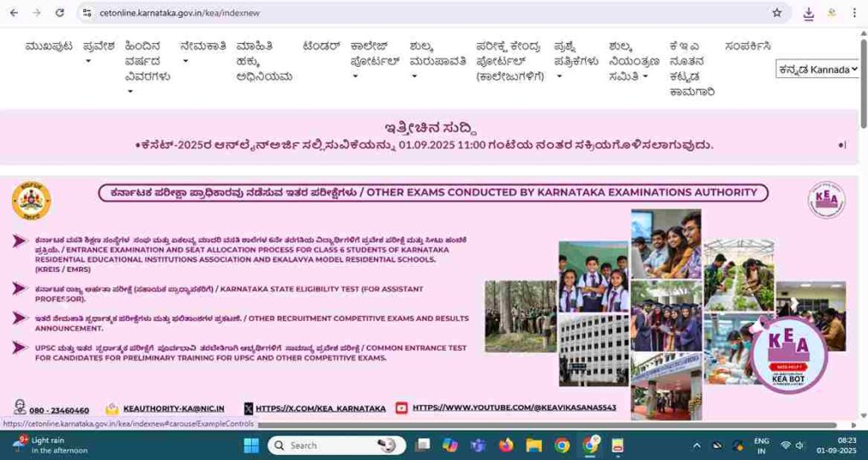Open the HTTPS://X.COM/KEA_KARNATAKA link
The width and height of the screenshot is (868, 460).
[x=320, y=408]
